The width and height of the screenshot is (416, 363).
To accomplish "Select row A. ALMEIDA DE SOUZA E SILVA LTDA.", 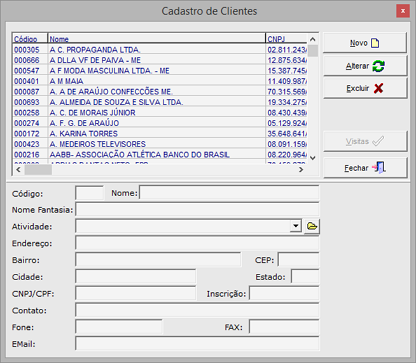I will click(x=160, y=102).
